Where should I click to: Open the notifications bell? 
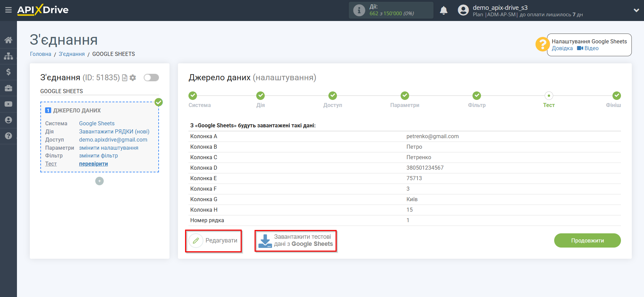tap(443, 10)
